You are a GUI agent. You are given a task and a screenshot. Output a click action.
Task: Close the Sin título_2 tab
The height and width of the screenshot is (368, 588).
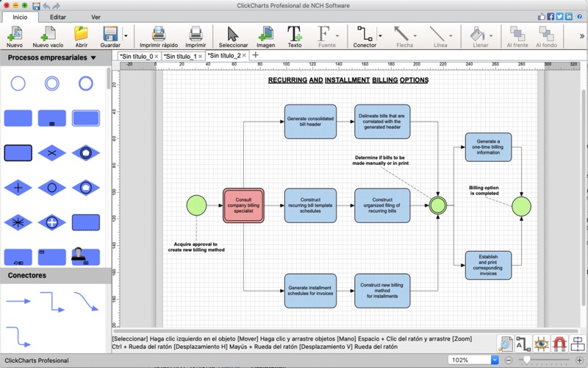[x=244, y=56]
